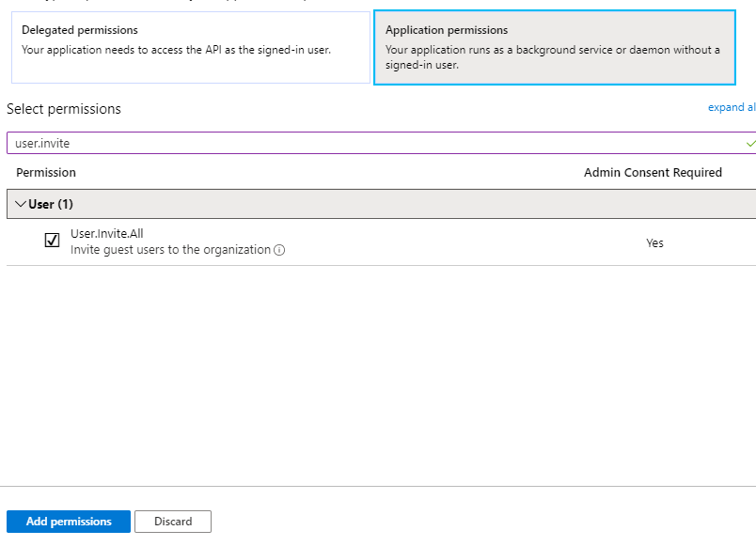This screenshot has height=546, width=756.
Task: Click empty space right of User (1) header
Action: pos(415,204)
